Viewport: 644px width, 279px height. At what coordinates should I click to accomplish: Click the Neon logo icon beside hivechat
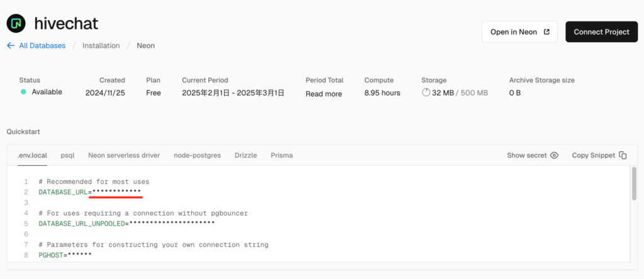coord(16,24)
